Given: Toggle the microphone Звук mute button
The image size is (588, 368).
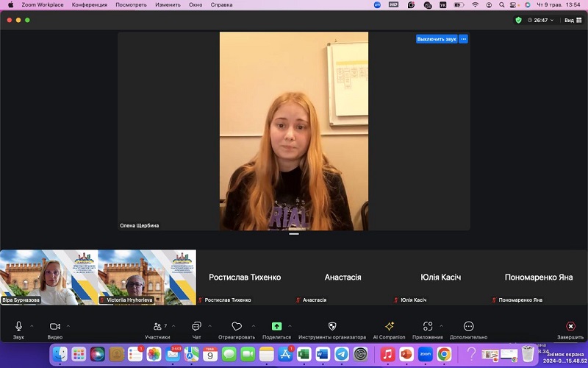Looking at the screenshot, I should pos(18,326).
